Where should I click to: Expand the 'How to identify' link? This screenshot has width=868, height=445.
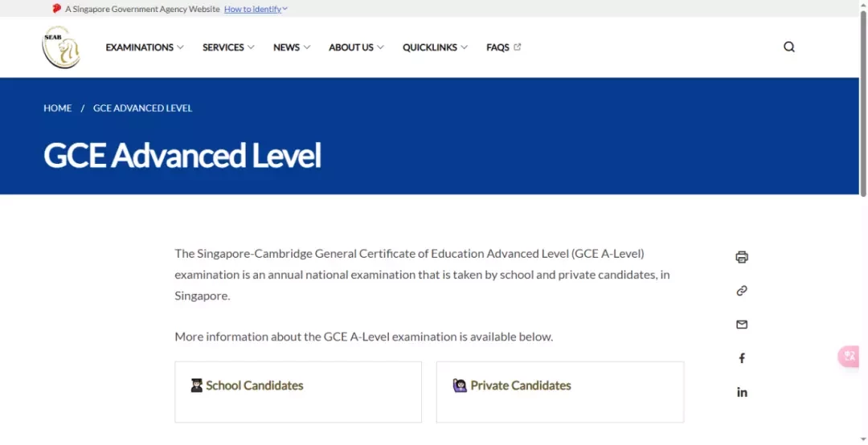point(256,9)
